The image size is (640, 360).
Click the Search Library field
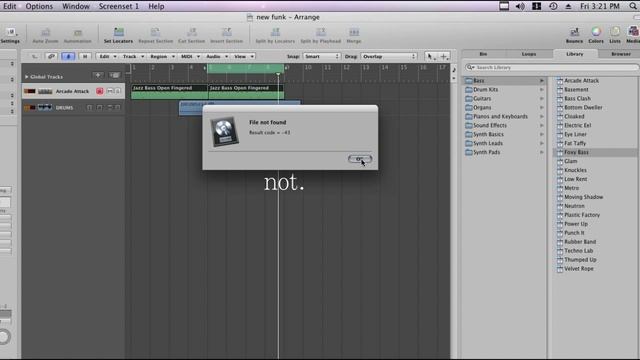click(552, 67)
